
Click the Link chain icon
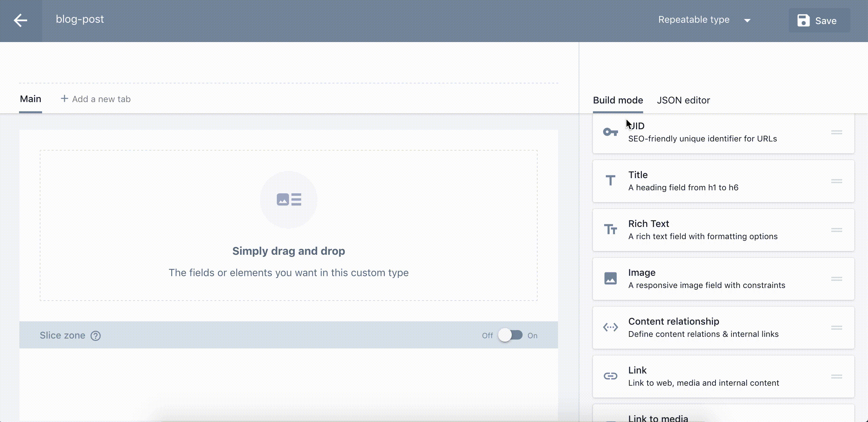pyautogui.click(x=610, y=376)
